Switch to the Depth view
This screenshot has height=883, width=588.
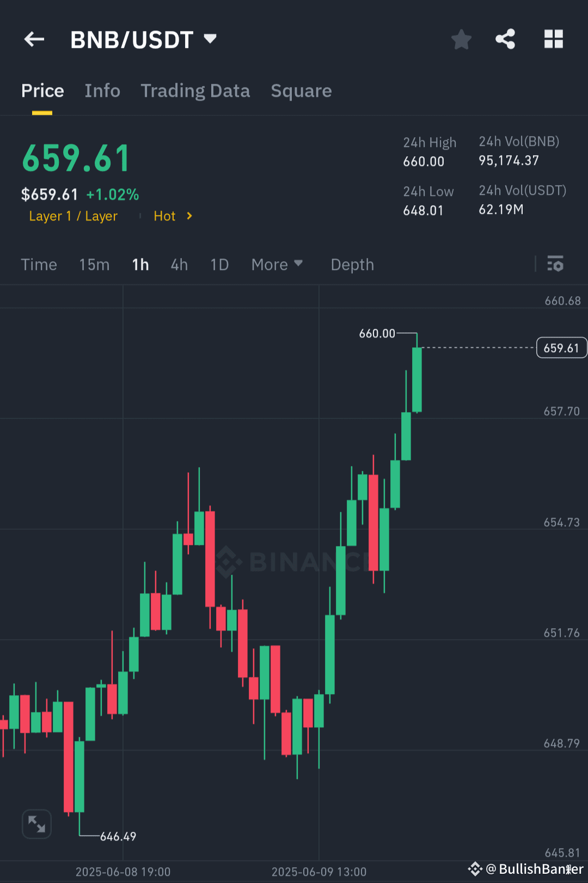coord(352,264)
